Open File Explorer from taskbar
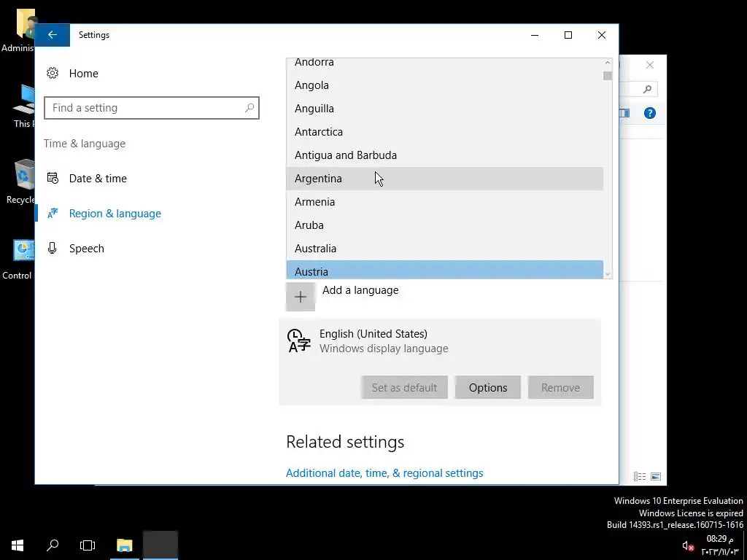This screenshot has height=560, width=747. click(125, 545)
